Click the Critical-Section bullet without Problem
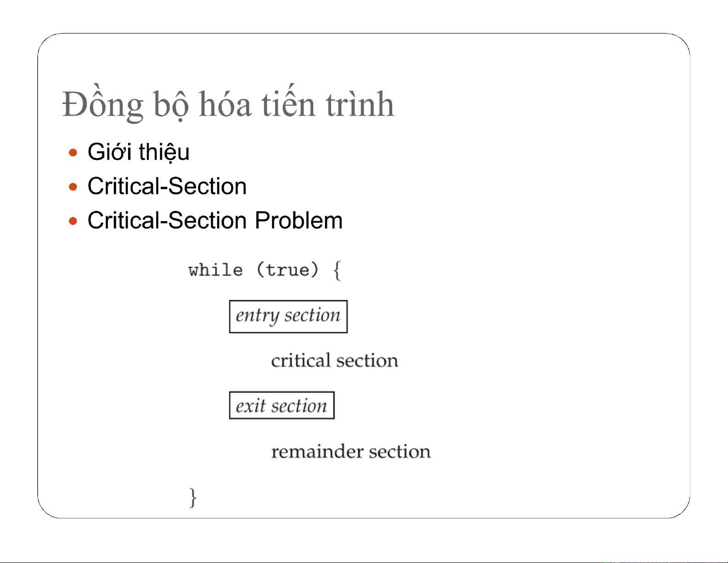The image size is (728, 563). pyautogui.click(x=167, y=186)
